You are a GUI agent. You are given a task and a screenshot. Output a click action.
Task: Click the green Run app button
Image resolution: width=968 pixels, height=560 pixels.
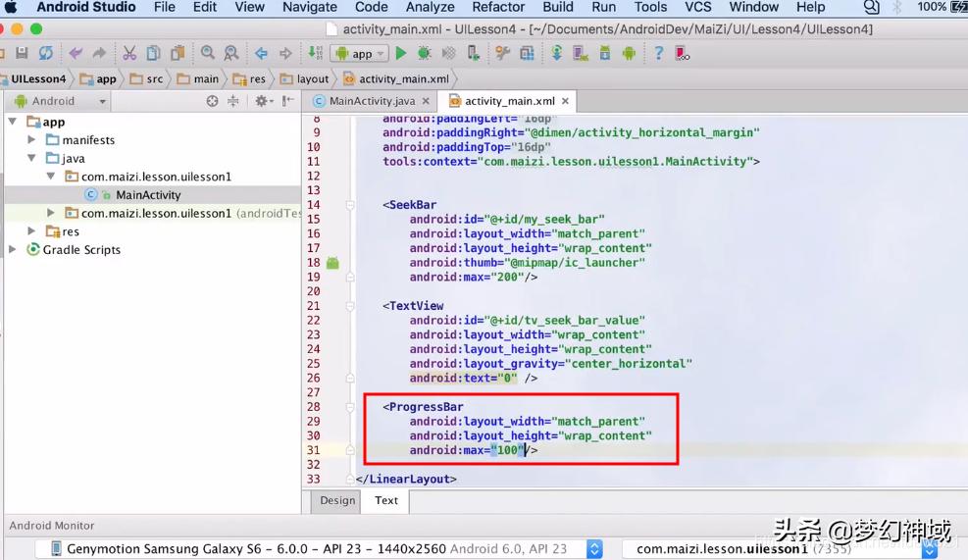pyautogui.click(x=401, y=53)
